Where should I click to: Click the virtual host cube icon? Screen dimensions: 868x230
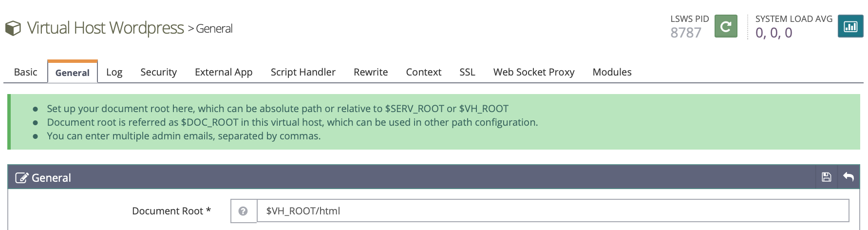point(13,28)
